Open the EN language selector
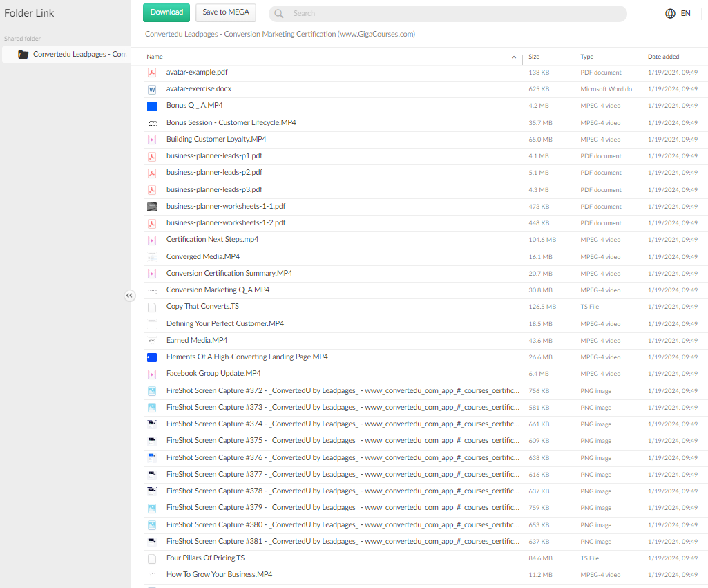The height and width of the screenshot is (588, 708). click(685, 13)
